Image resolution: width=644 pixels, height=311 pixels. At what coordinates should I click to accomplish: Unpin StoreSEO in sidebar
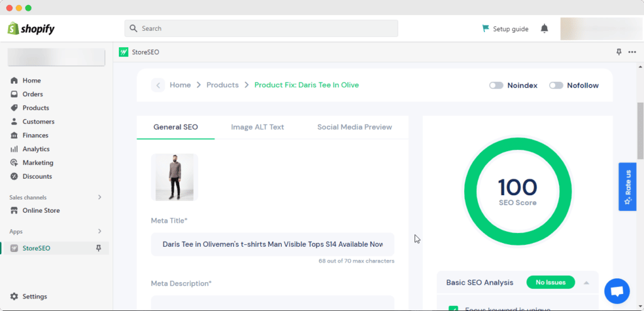(x=98, y=248)
